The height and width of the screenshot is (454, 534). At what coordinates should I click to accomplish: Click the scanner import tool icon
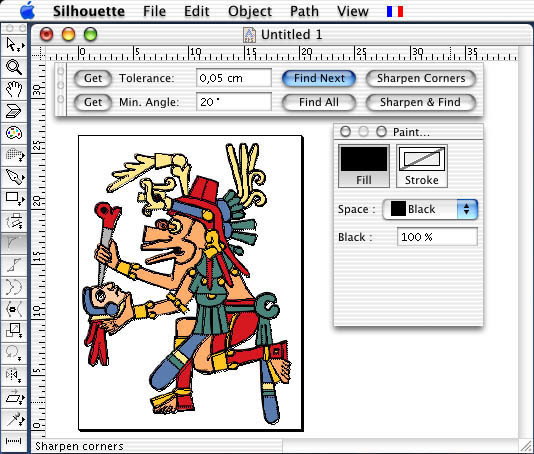[14, 111]
